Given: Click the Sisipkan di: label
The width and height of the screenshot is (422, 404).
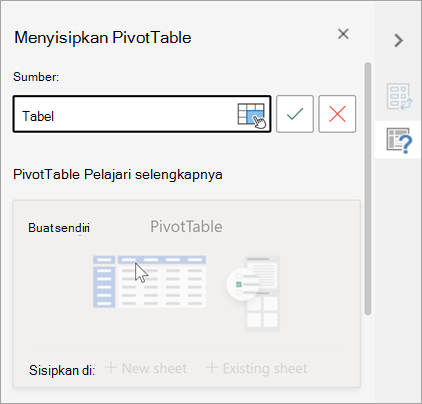Looking at the screenshot, I should coord(62,370).
